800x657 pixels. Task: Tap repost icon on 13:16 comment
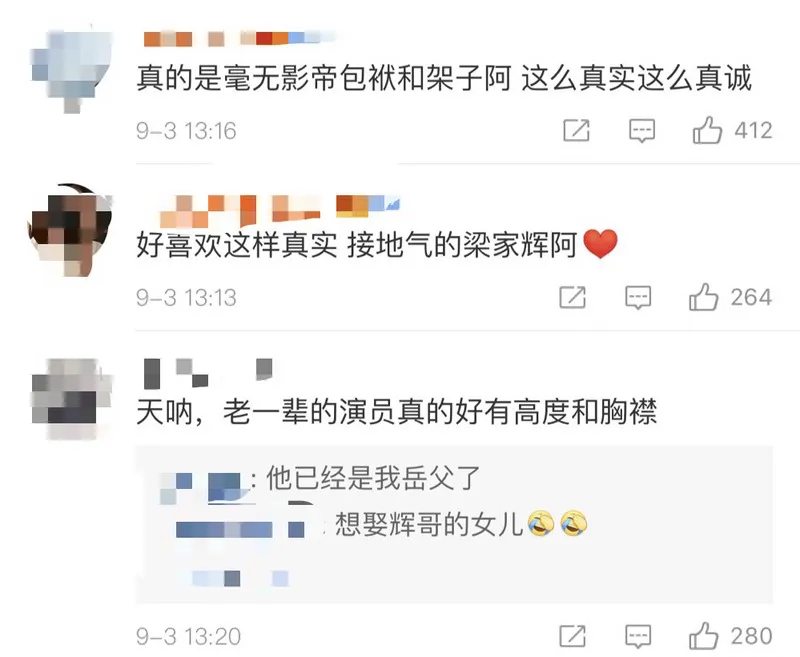click(x=576, y=131)
